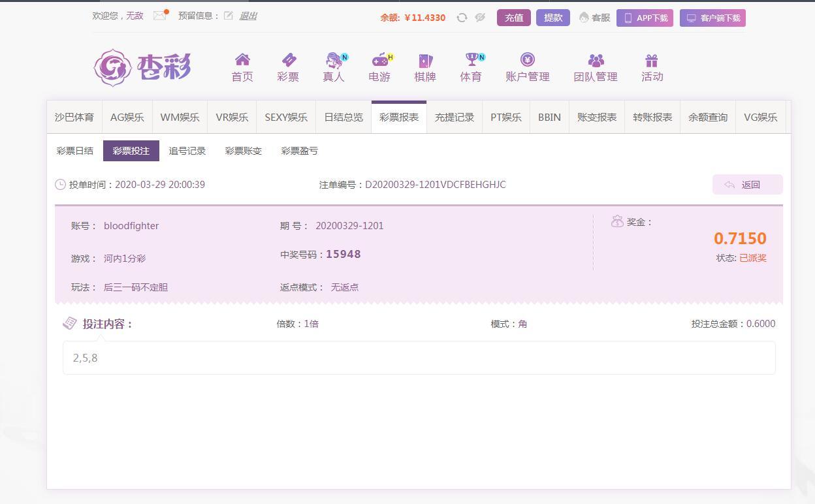This screenshot has height=504, width=815.
Task: Open the mail envelope messages icon
Action: point(159,16)
